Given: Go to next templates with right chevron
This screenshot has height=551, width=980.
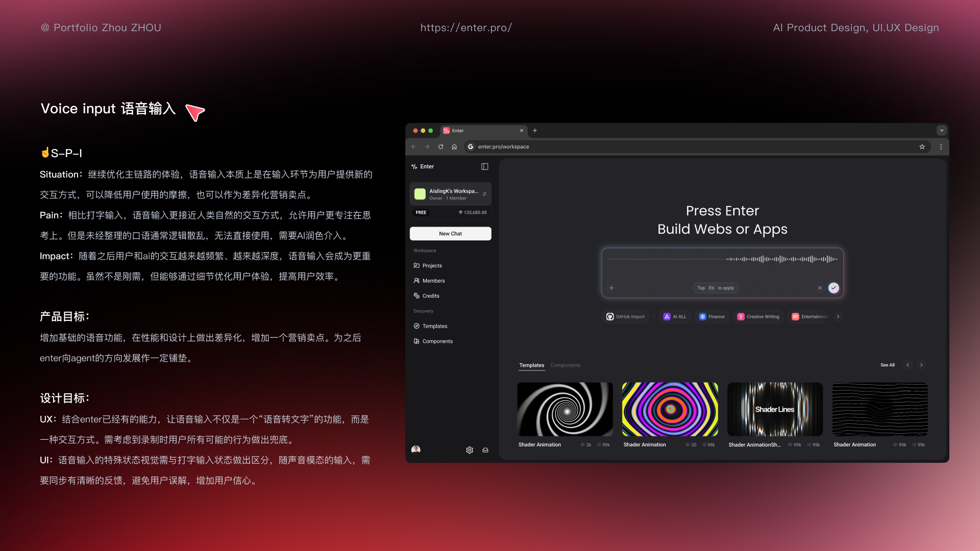Looking at the screenshot, I should [x=921, y=365].
